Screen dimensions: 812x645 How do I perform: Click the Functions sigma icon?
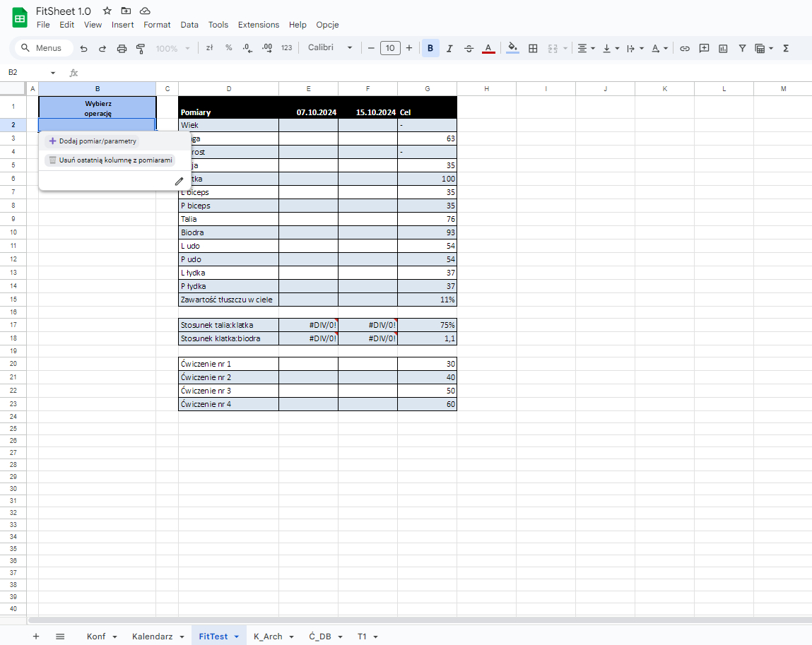[x=785, y=48]
